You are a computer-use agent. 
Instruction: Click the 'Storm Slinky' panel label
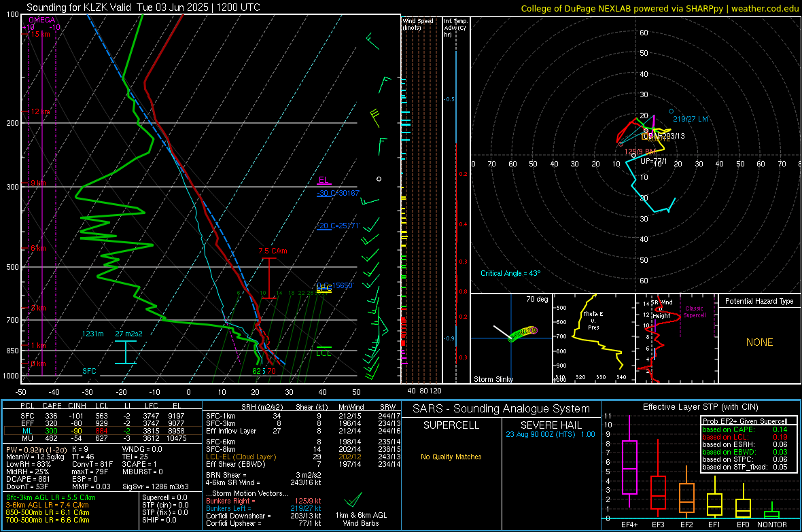click(493, 379)
